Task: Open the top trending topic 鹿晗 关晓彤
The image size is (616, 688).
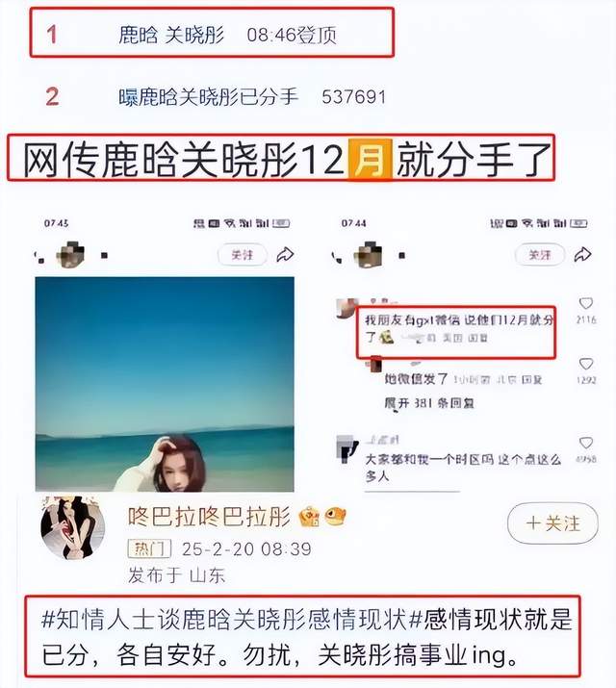Action: click(171, 35)
